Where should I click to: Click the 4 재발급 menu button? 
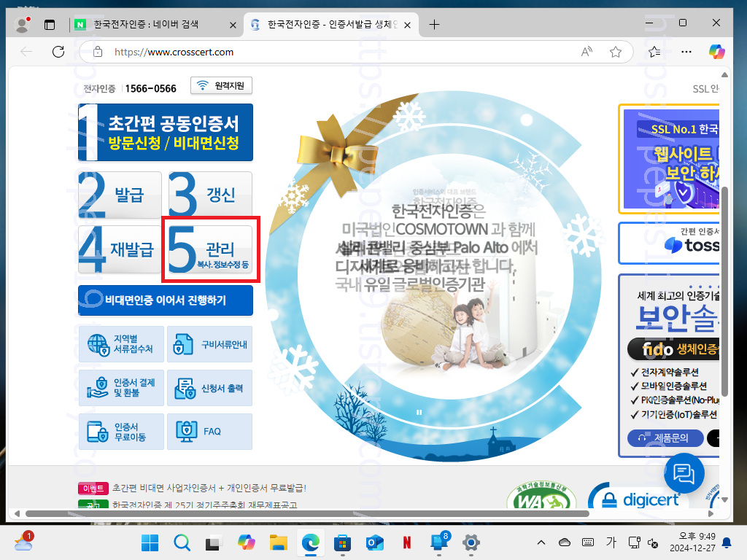pos(120,249)
